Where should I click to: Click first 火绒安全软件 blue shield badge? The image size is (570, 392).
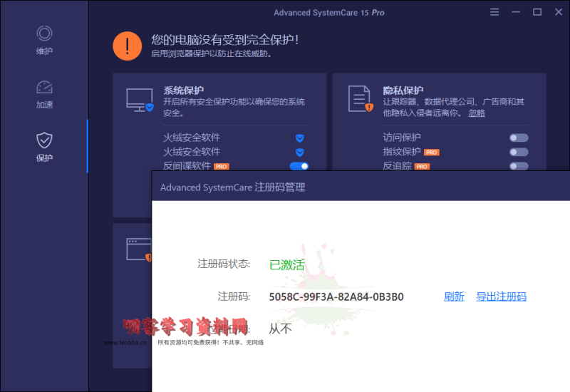pyautogui.click(x=299, y=138)
